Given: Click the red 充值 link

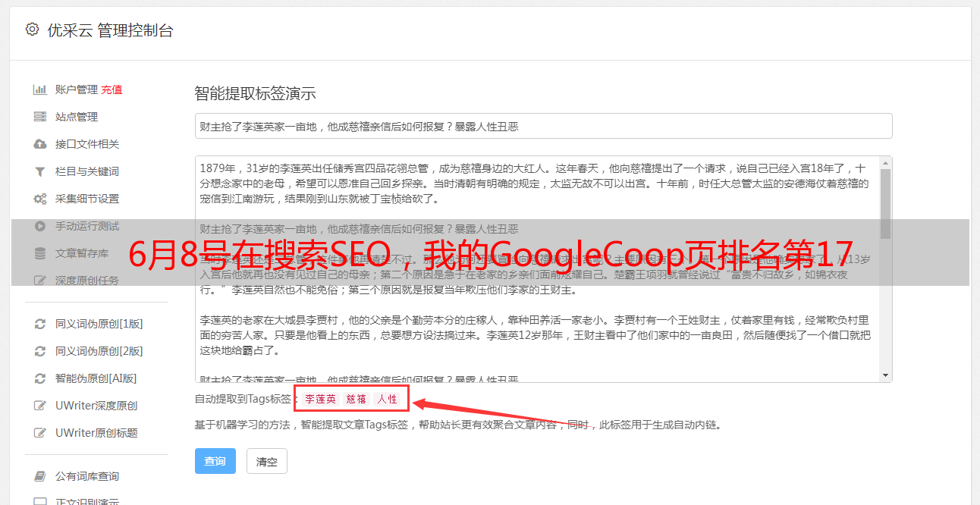Looking at the screenshot, I should 112,89.
